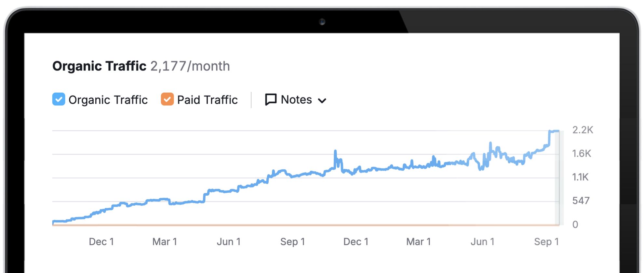Select the orange Paid Traffic checkbox icon
This screenshot has height=273, width=644.
[167, 99]
